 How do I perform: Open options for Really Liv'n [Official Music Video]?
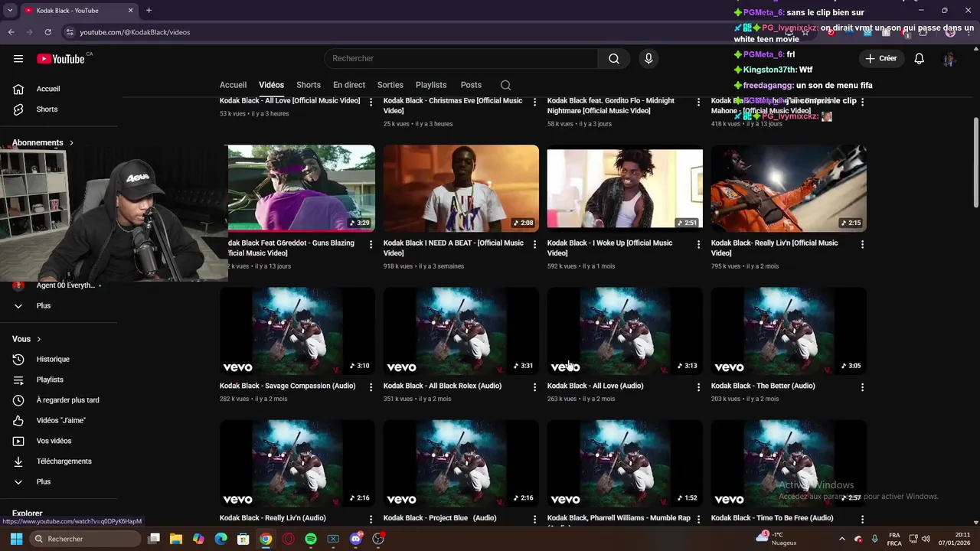(862, 244)
